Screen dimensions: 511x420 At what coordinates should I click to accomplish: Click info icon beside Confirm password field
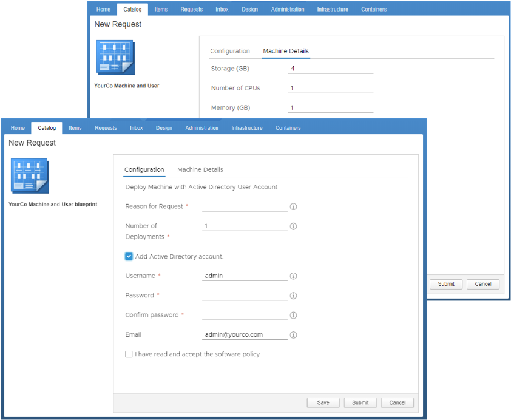[293, 316]
